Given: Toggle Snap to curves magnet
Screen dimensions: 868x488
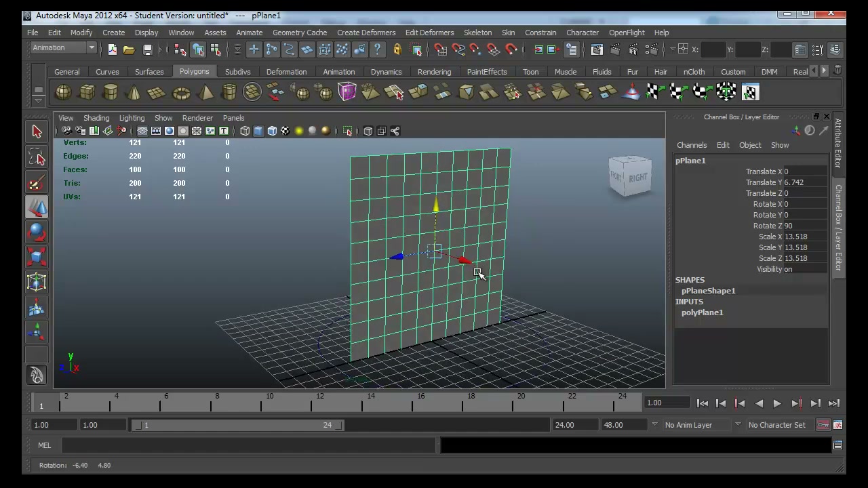Looking at the screenshot, I should point(458,49).
